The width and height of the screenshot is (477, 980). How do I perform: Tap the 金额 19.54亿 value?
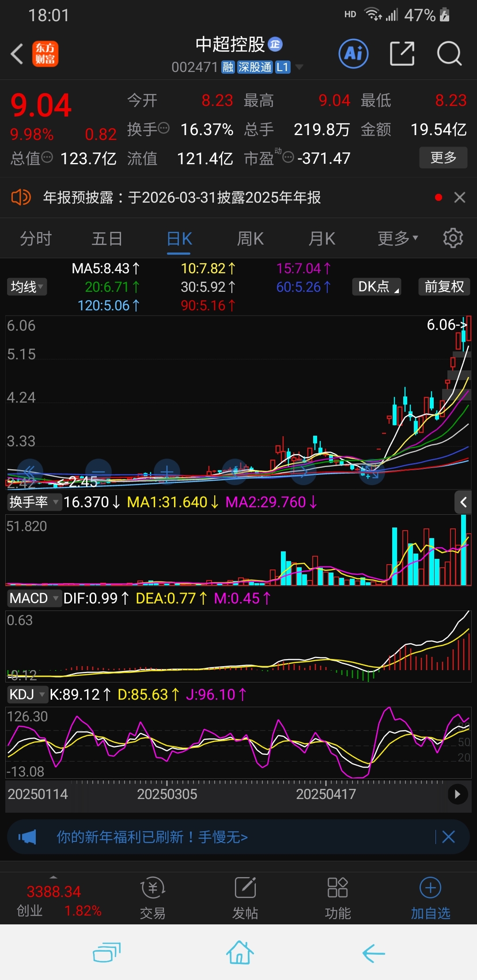pyautogui.click(x=438, y=129)
